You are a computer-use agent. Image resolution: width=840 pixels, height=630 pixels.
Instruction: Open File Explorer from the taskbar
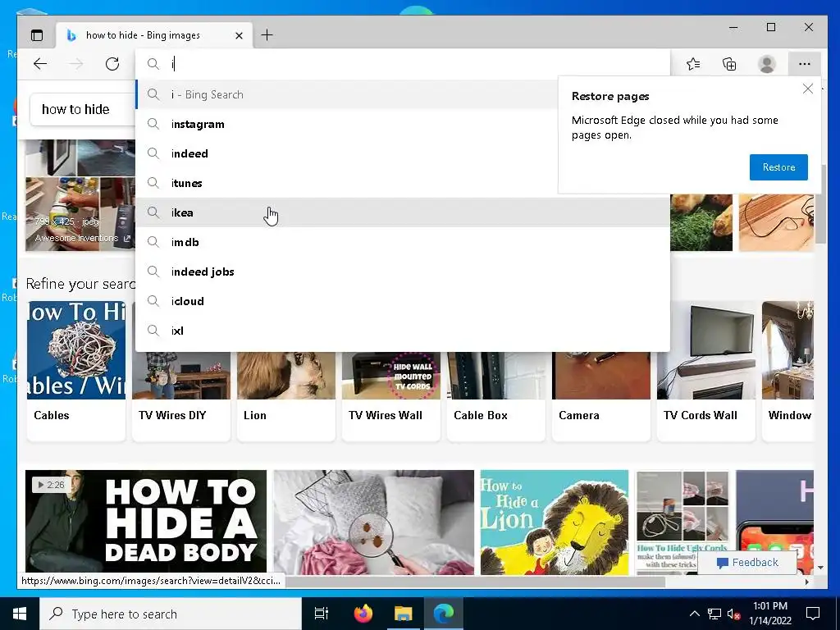[403, 614]
